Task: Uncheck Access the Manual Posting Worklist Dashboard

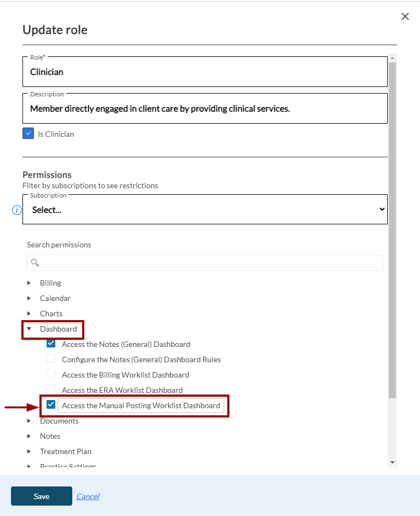Action: pyautogui.click(x=51, y=405)
